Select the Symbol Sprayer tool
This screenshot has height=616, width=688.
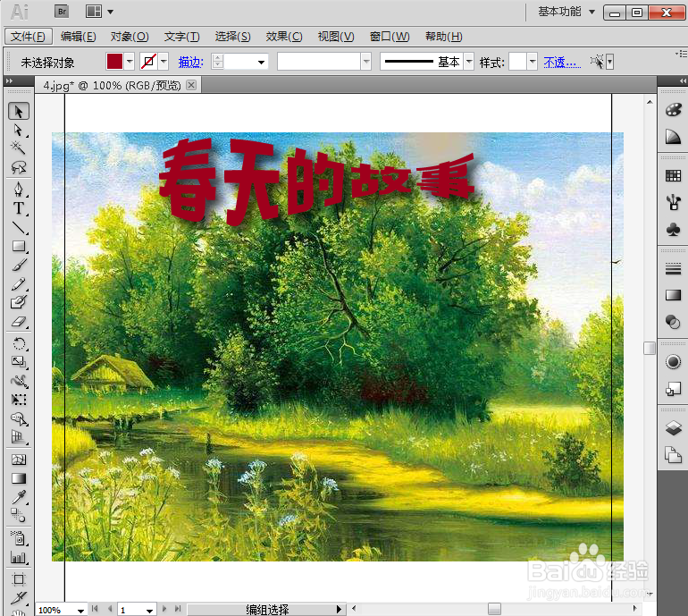19,538
